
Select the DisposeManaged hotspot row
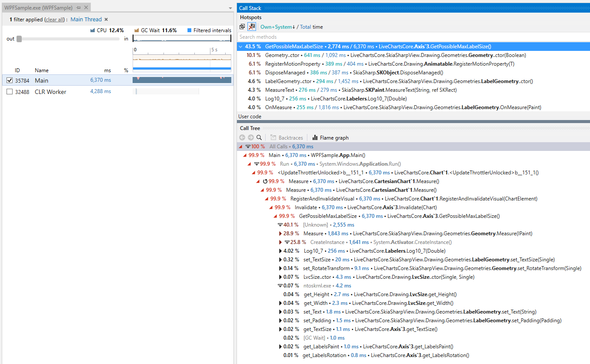point(413,73)
